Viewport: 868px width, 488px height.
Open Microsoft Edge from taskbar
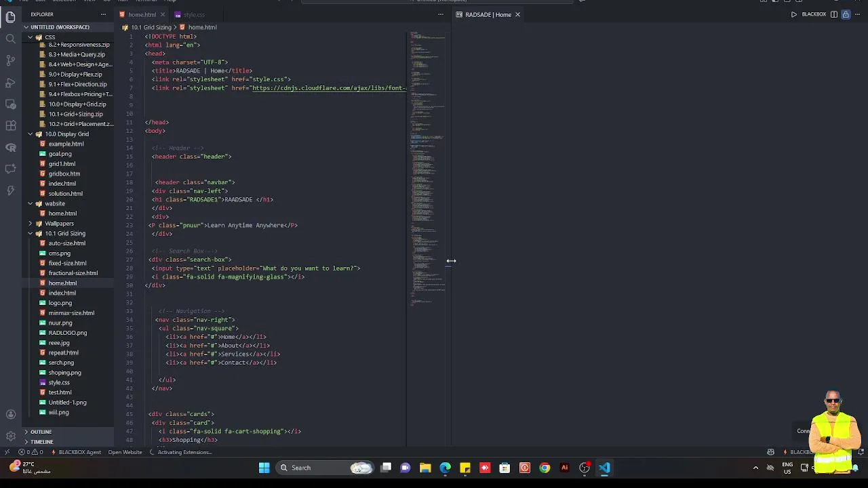pyautogui.click(x=445, y=468)
